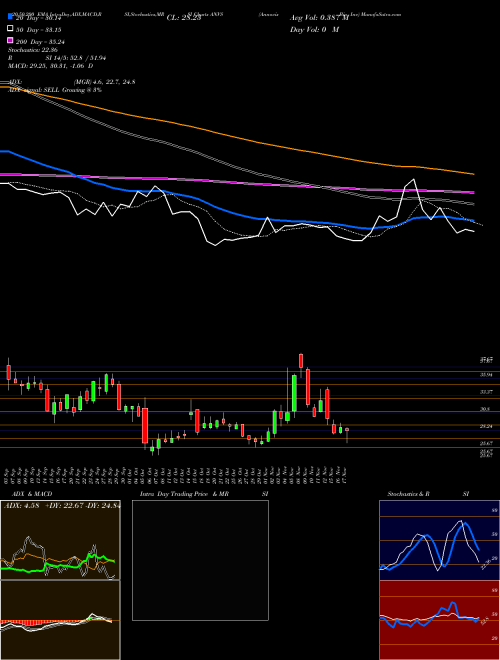Open the MACD histogram chart panel
Image resolution: width=500 pixels, height=660 pixels.
60,620
